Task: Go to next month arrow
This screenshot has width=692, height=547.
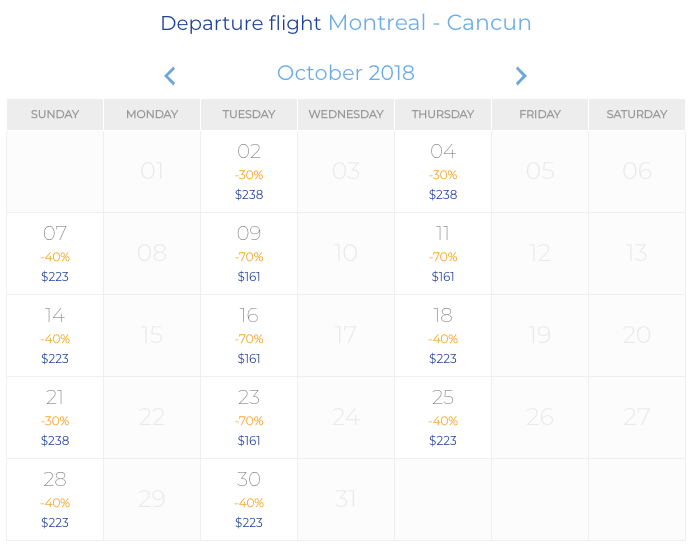Action: [521, 76]
